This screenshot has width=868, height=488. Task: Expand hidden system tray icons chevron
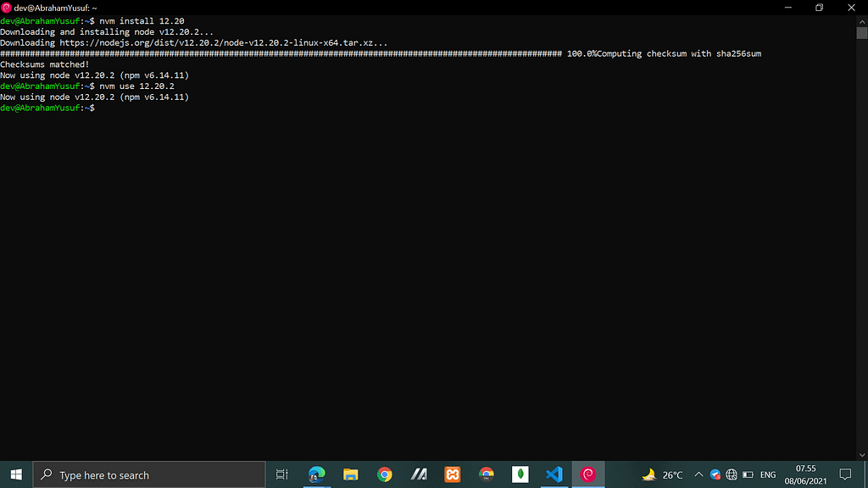pyautogui.click(x=698, y=474)
